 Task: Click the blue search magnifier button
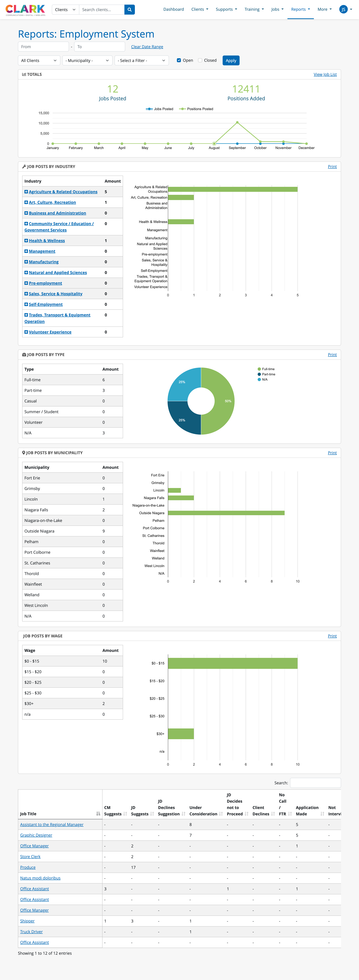point(129,9)
